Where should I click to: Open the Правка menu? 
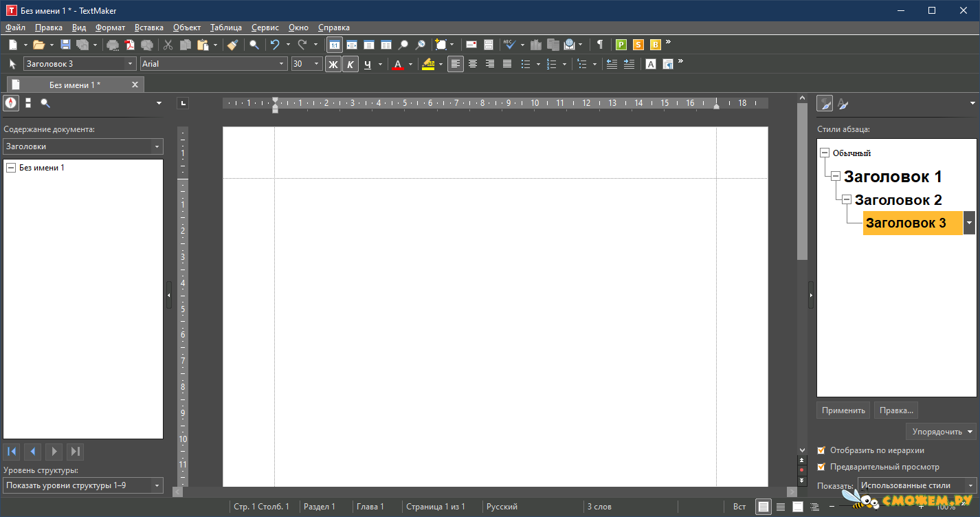pos(49,27)
